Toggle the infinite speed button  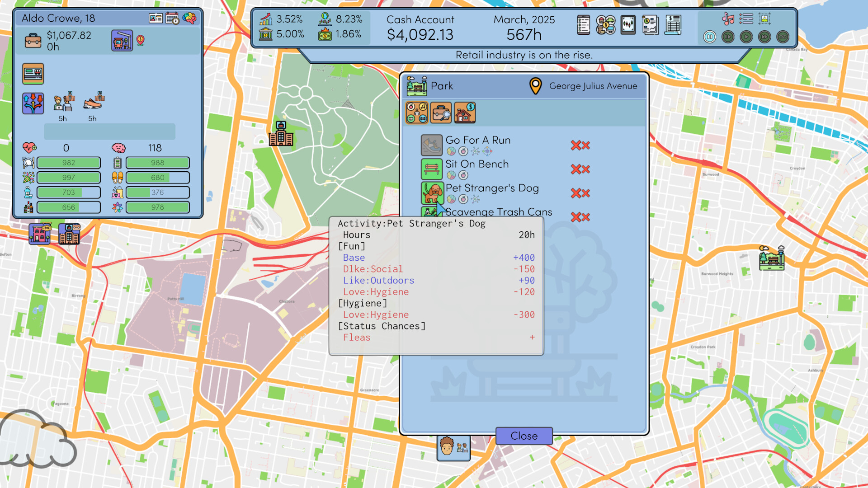click(783, 37)
